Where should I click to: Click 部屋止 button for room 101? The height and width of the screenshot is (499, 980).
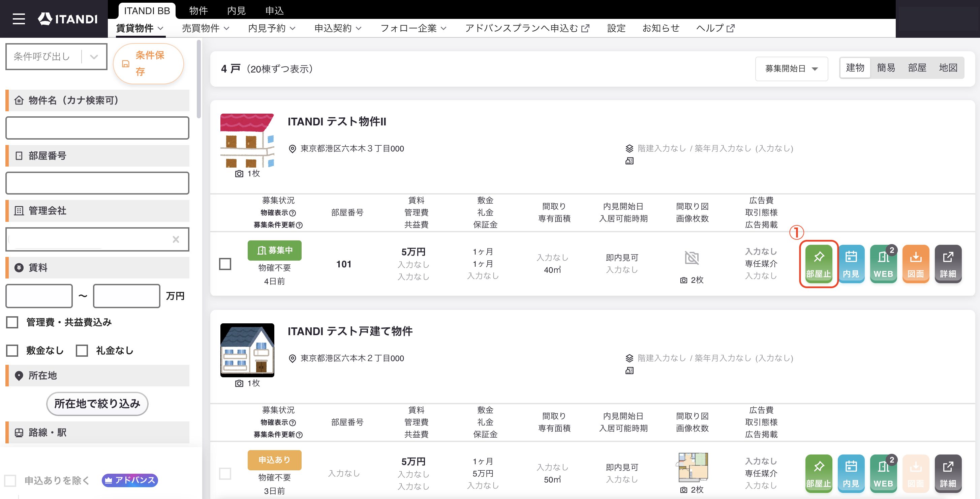(x=819, y=264)
